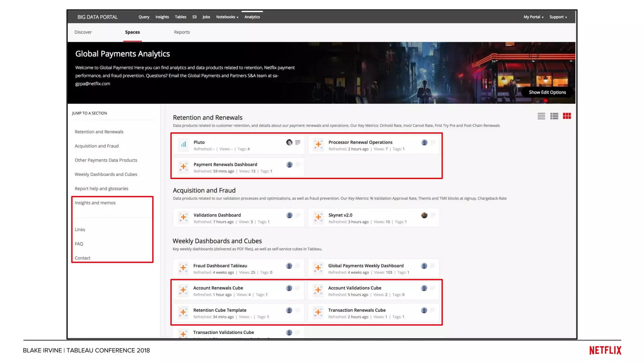
Task: Click the Processor Renewal Operations owner avatar
Action: 424,142
